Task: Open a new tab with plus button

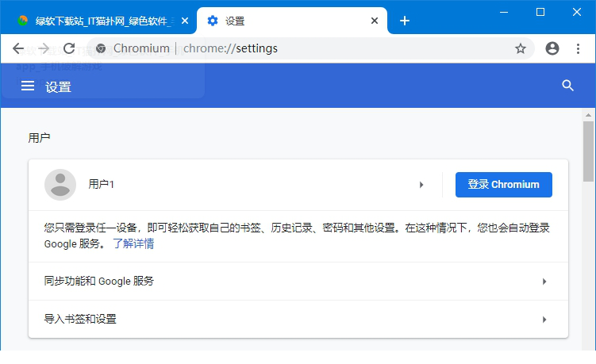Action: [x=405, y=21]
